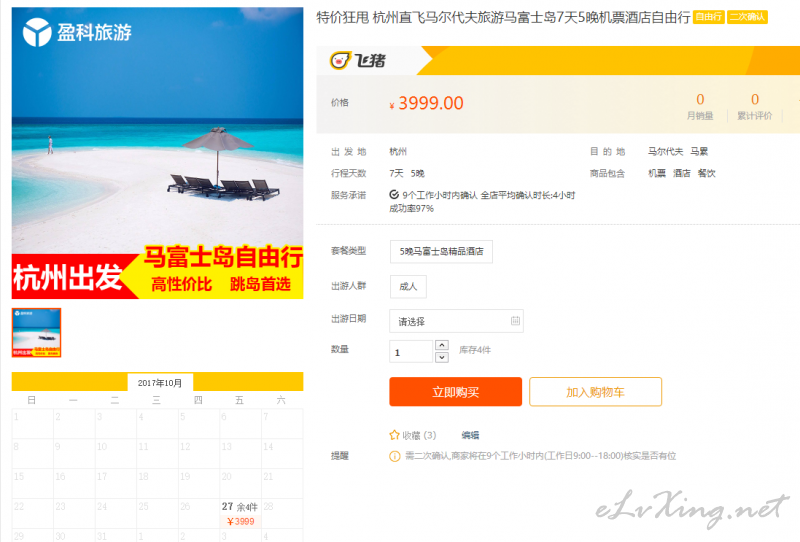This screenshot has width=800, height=542.
Task: Click the star favorite icon
Action: click(394, 435)
